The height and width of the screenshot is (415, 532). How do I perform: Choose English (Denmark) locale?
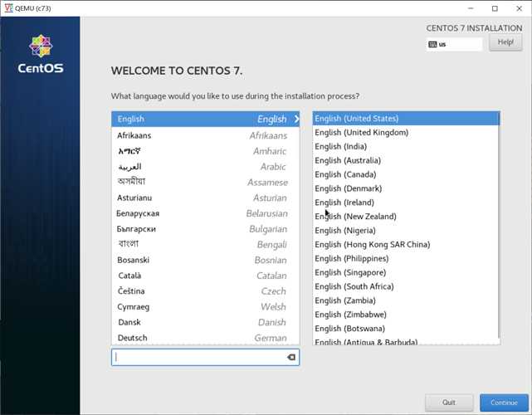(x=406, y=188)
